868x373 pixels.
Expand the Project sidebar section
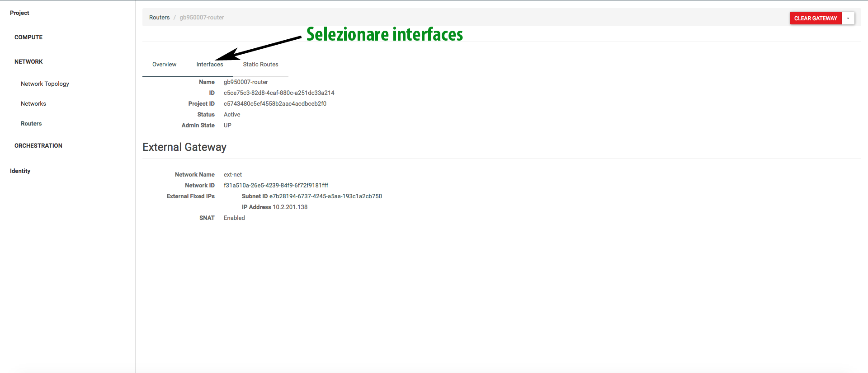(x=19, y=13)
